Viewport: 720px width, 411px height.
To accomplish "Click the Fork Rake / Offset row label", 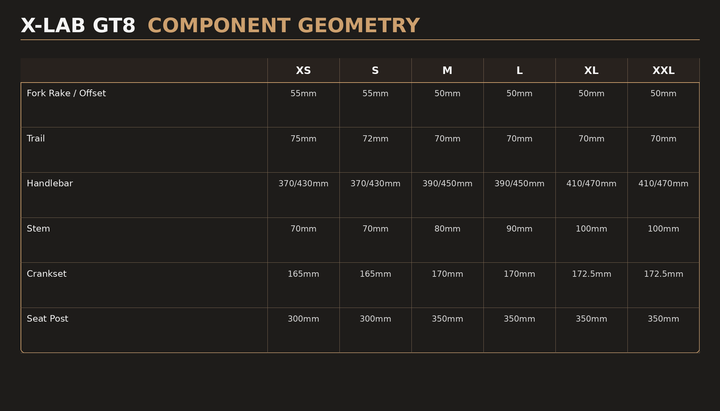I will click(66, 93).
